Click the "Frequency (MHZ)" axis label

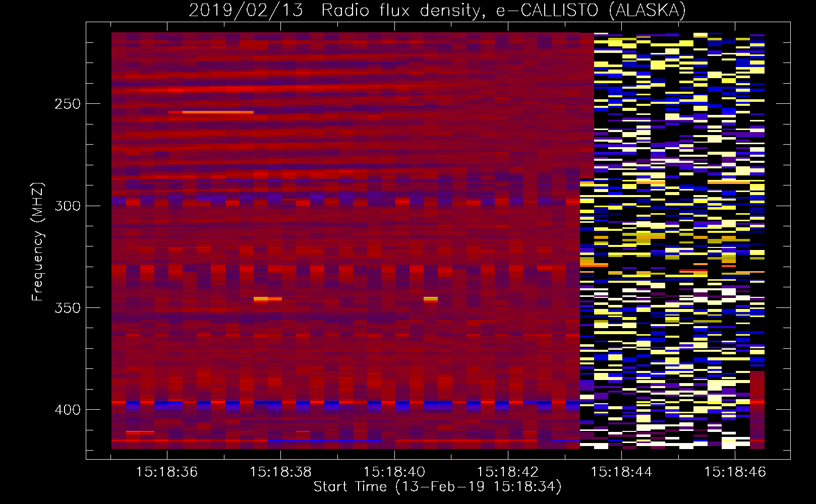coord(38,242)
